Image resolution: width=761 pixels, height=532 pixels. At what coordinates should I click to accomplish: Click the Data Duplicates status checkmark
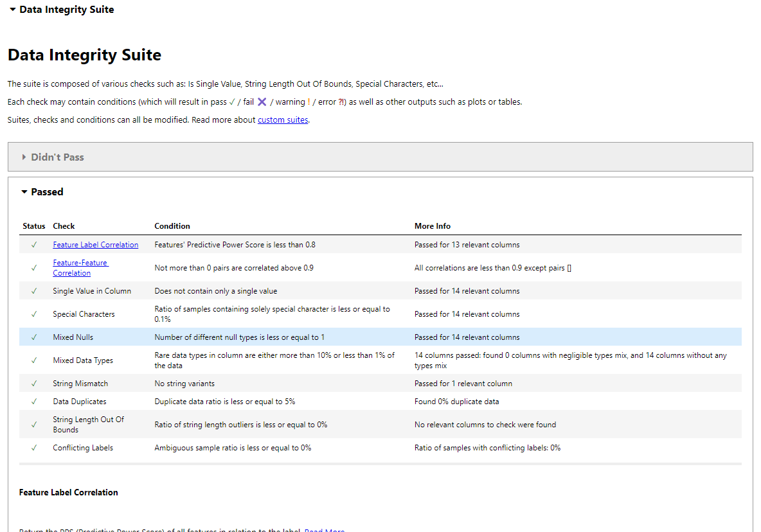coord(34,402)
